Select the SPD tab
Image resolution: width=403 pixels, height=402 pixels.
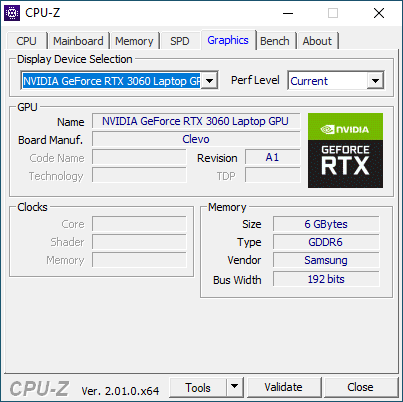[x=180, y=41]
